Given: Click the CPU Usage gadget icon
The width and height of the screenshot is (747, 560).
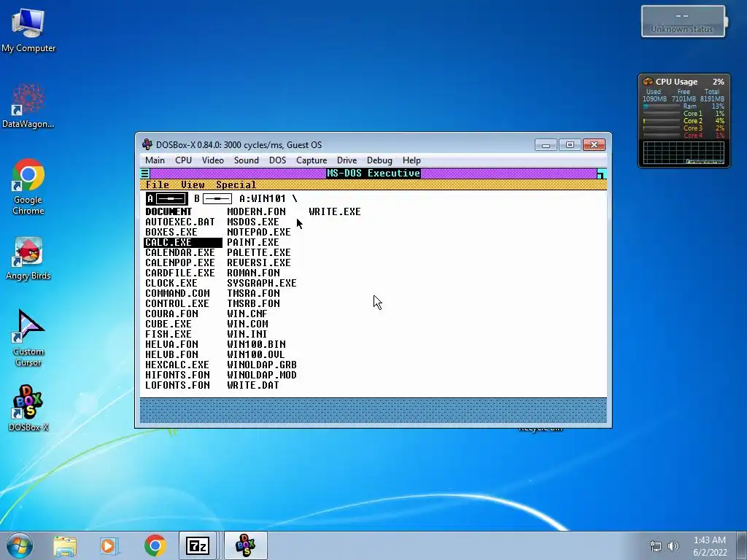Looking at the screenshot, I should pyautogui.click(x=648, y=82).
